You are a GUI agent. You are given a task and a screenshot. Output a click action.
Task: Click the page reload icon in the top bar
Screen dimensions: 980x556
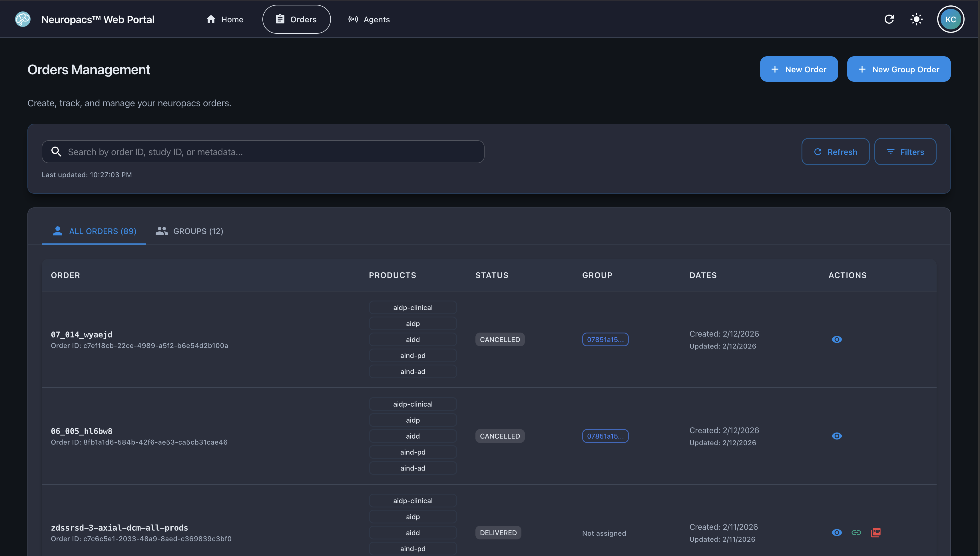(x=889, y=19)
